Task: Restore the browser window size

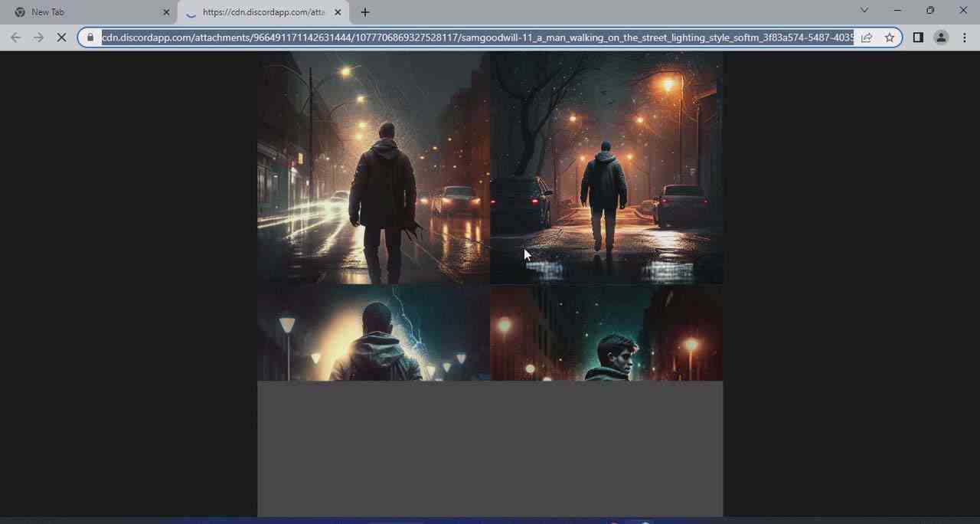Action: tap(930, 10)
